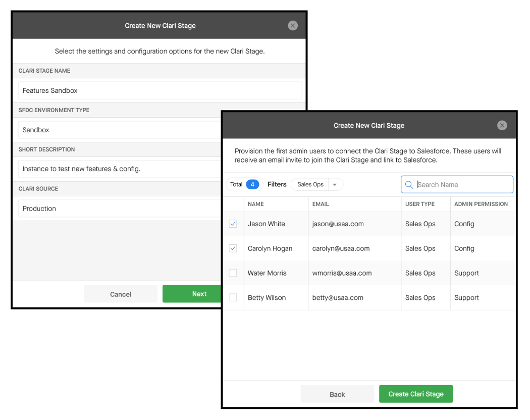Click the CLARI STAGE NAME section label
The width and height of the screenshot is (530, 420).
[x=44, y=71]
